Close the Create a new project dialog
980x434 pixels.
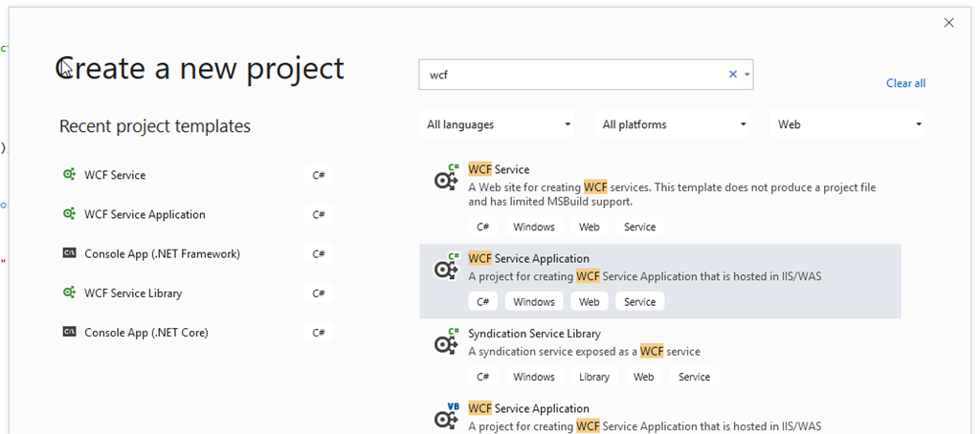[x=948, y=23]
